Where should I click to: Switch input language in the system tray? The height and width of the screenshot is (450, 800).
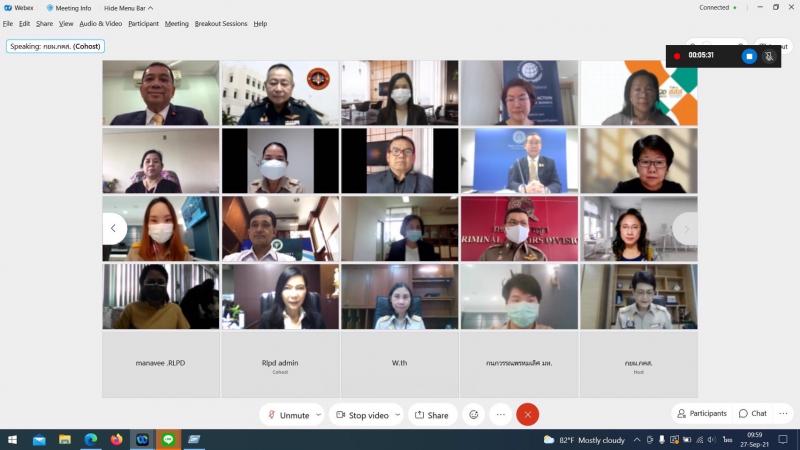click(x=728, y=440)
